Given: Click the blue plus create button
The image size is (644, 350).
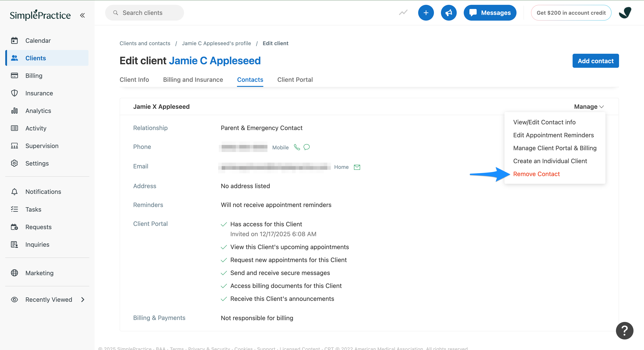Looking at the screenshot, I should 426,12.
